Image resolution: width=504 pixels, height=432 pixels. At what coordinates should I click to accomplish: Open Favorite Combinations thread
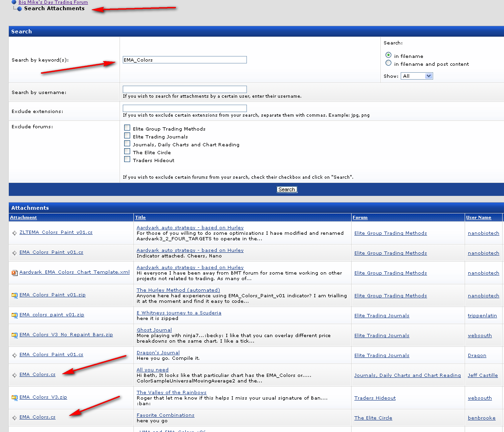[165, 415]
